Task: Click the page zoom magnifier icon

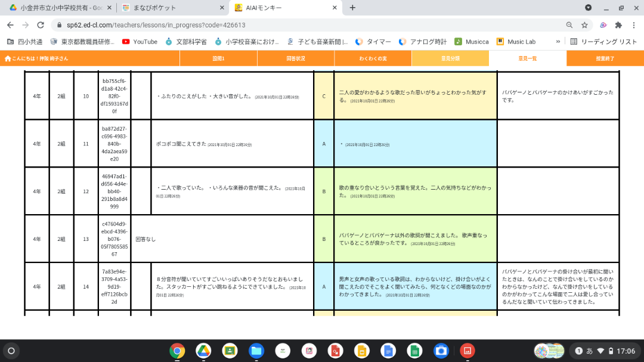Action: [x=569, y=25]
